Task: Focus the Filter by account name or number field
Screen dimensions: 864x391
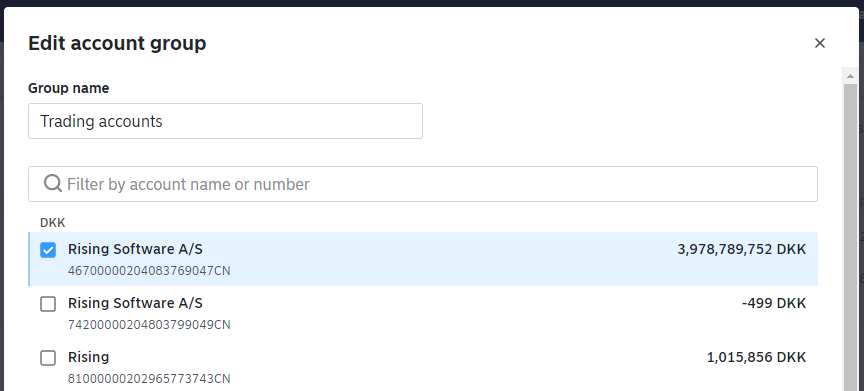Action: pos(423,184)
